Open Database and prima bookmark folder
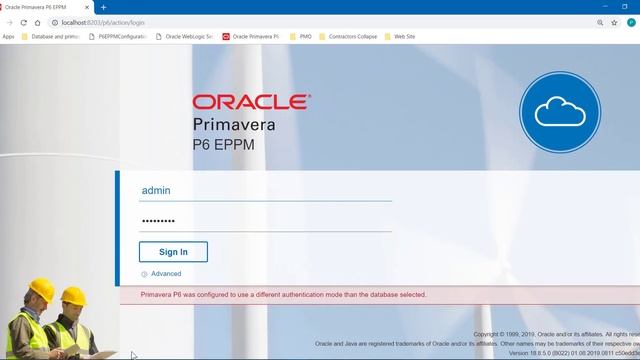 tap(51, 37)
